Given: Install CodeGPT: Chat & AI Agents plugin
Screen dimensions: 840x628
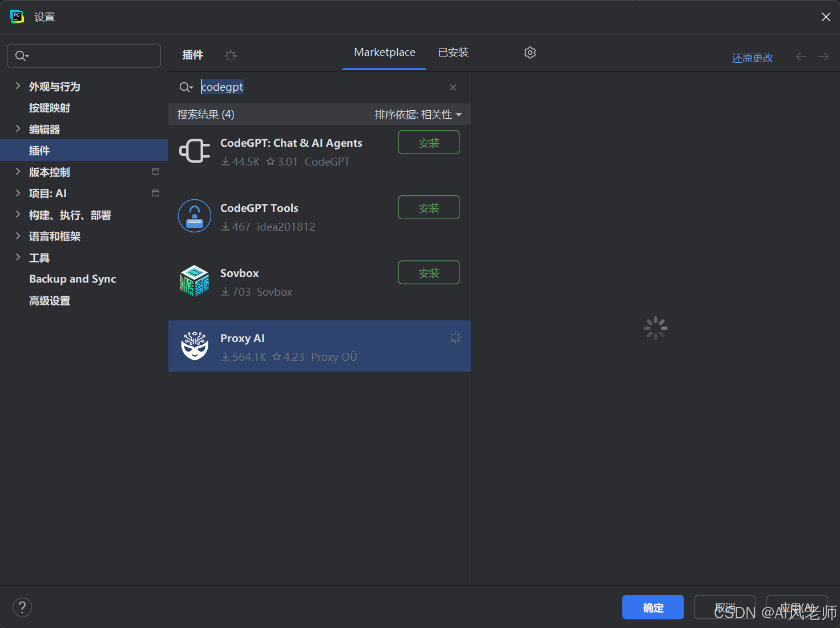Looking at the screenshot, I should (x=429, y=143).
